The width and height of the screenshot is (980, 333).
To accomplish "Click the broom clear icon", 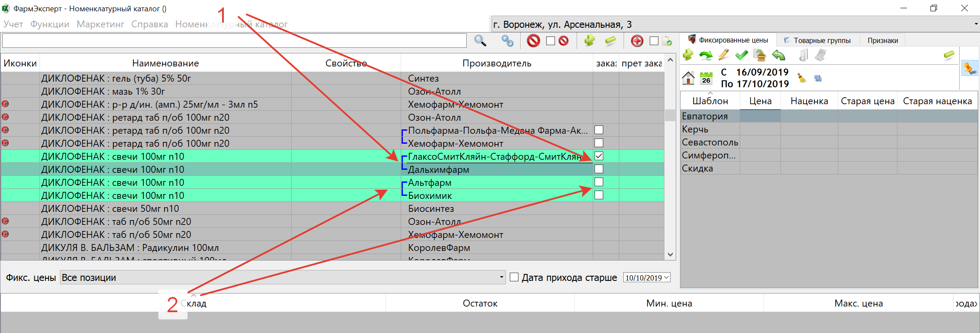I will point(801,78).
